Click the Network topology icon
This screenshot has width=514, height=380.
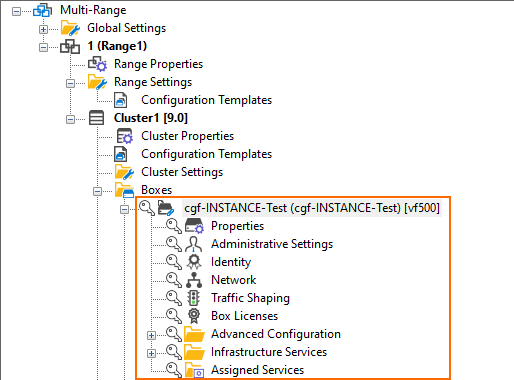coord(194,280)
